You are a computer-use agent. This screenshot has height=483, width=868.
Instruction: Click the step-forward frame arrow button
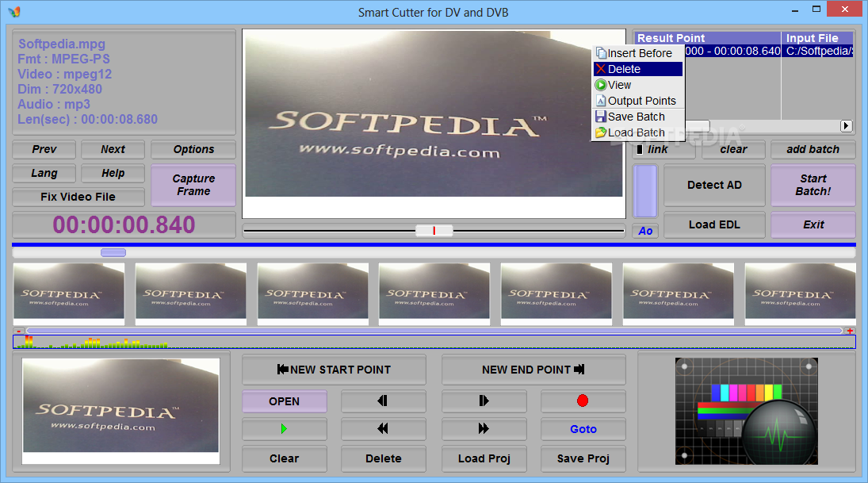(x=484, y=401)
